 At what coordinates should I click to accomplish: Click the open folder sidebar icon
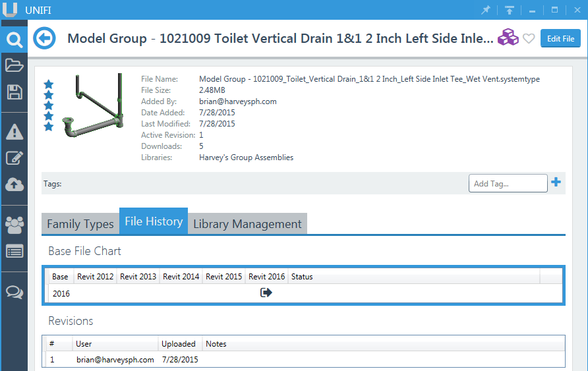[x=15, y=66]
